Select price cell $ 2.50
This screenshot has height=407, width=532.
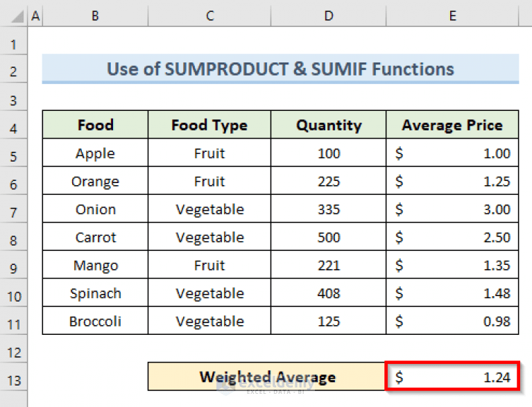pyautogui.click(x=452, y=237)
